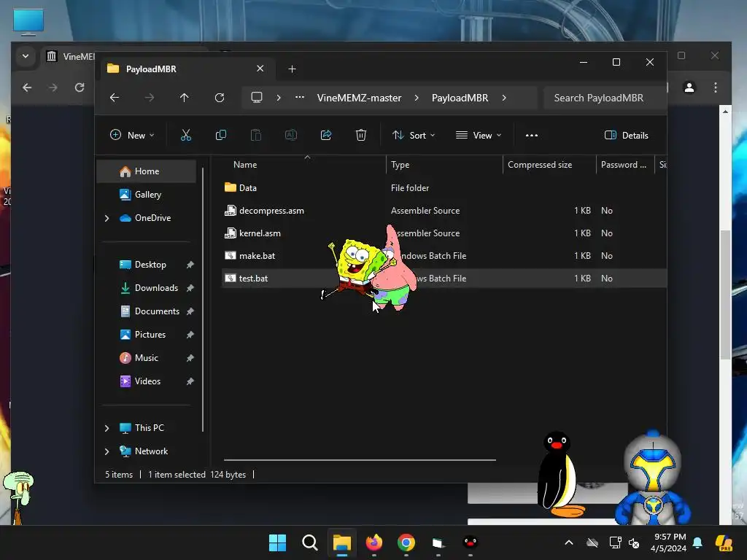Viewport: 747px width, 560px height.
Task: Go back in the browser window
Action: coord(27,87)
